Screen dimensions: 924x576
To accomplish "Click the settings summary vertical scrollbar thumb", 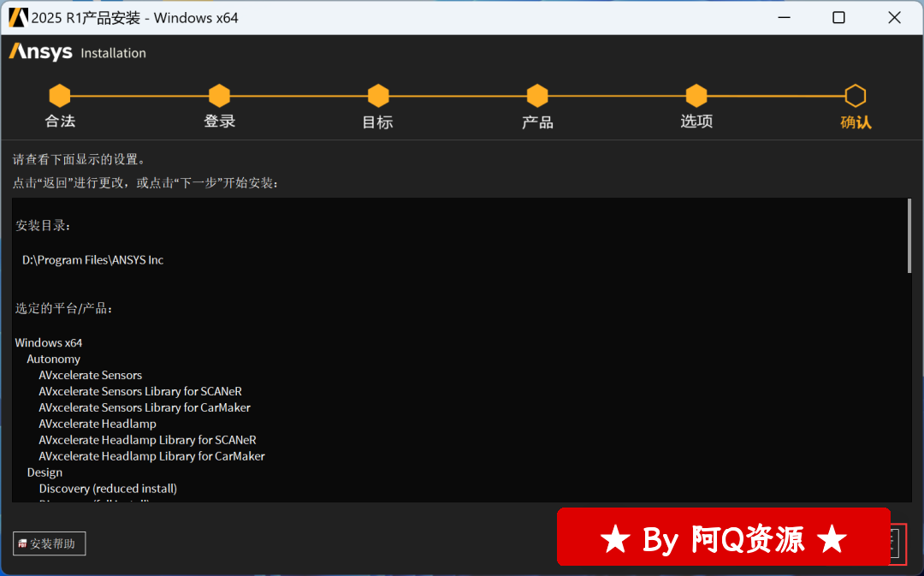I will click(909, 236).
